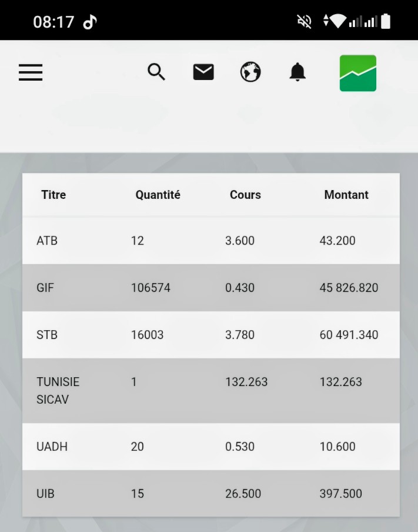This screenshot has width=418, height=532.
Task: Tap the Montant column header
Action: tap(346, 195)
